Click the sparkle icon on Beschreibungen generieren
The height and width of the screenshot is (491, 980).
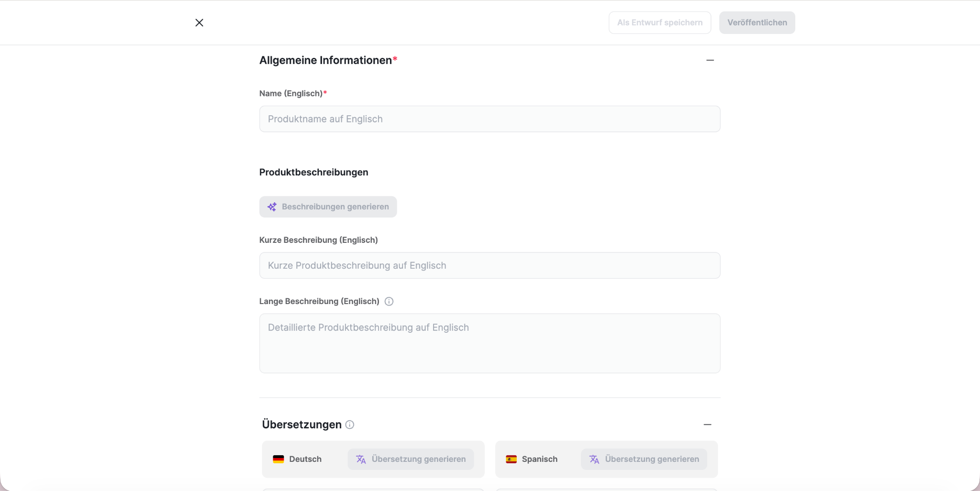pos(272,207)
